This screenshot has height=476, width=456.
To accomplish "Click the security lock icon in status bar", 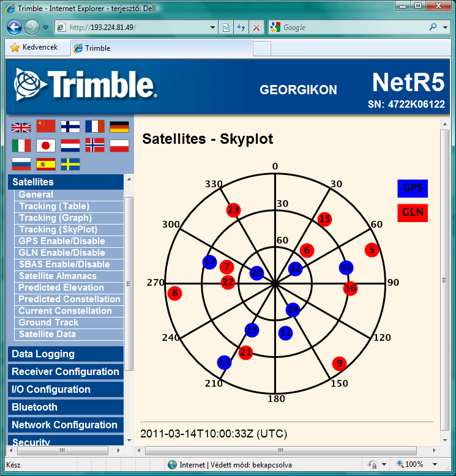I will pos(372,464).
